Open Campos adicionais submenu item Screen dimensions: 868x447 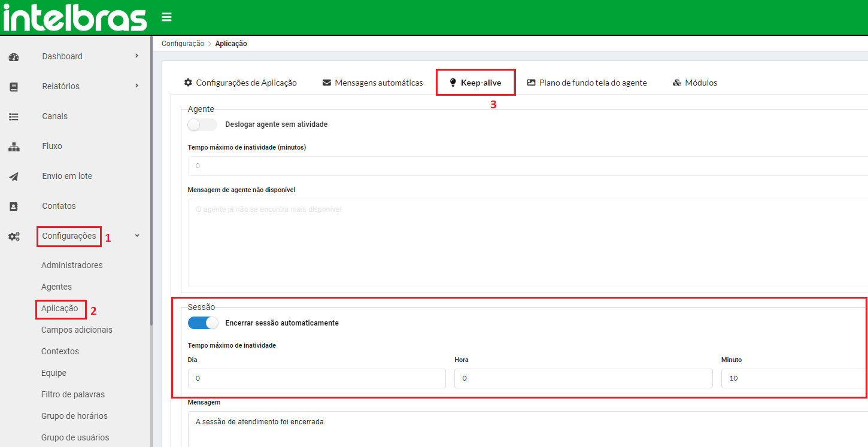[77, 330]
